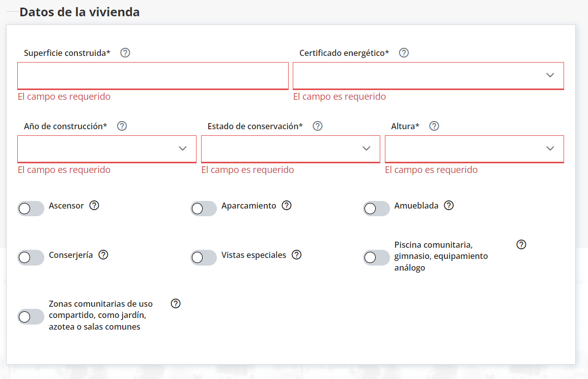Open help for Vistas especiales

297,254
